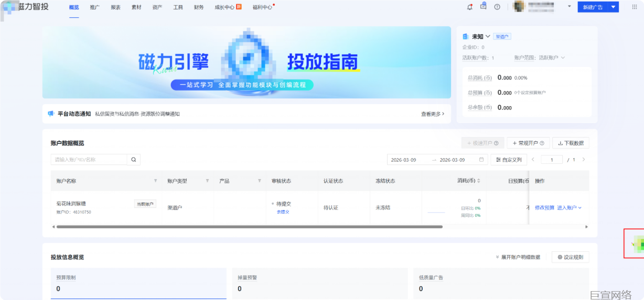Open the 报表 menu
Image resolution: width=644 pixels, height=300 pixels.
point(115,7)
